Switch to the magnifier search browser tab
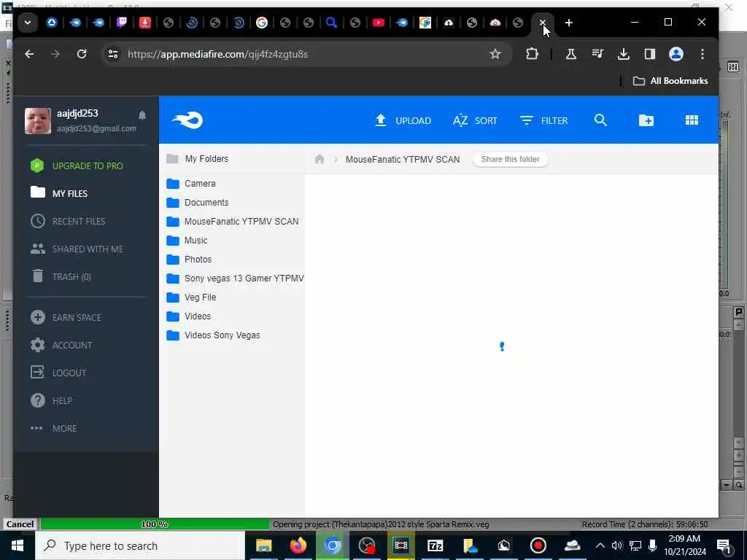The image size is (747, 560). (x=332, y=23)
